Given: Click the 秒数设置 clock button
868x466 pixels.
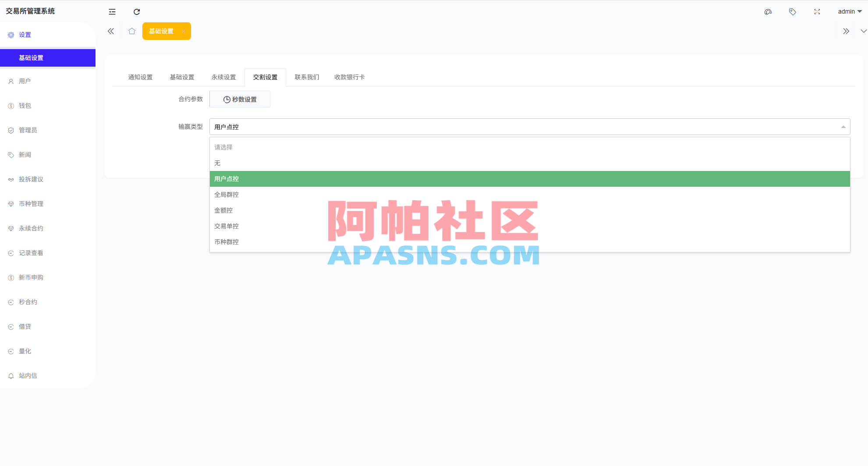Looking at the screenshot, I should coord(240,99).
